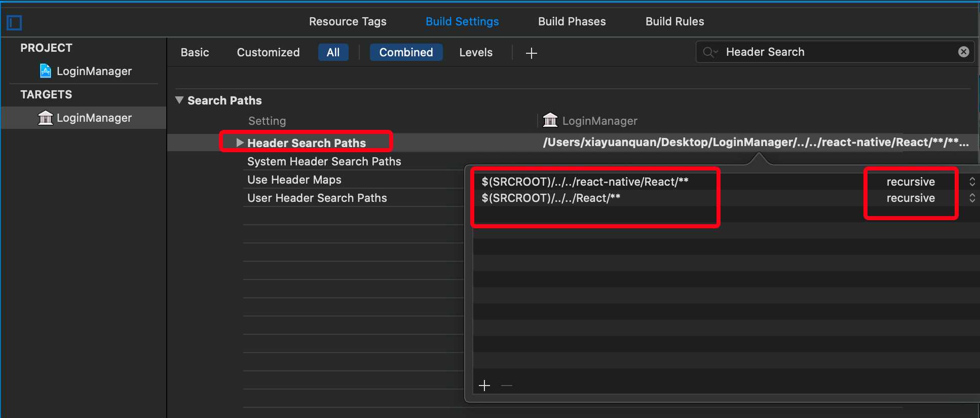The height and width of the screenshot is (418, 980).
Task: Select the Levels view mode
Action: click(x=476, y=52)
